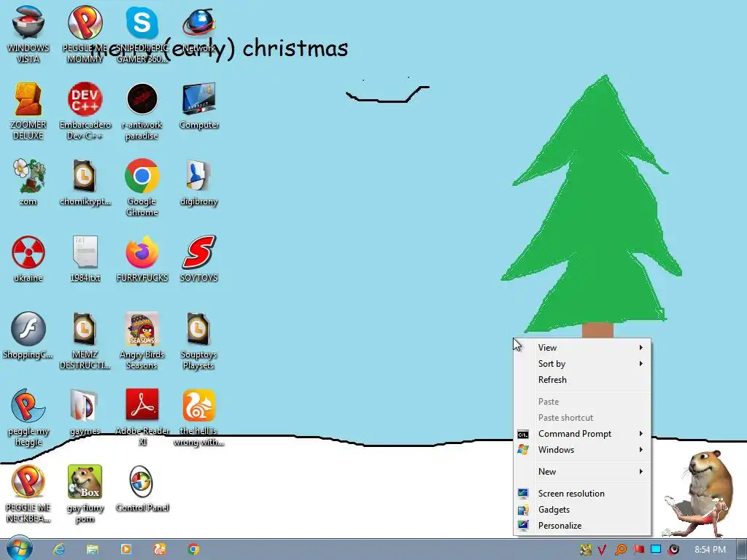Image resolution: width=747 pixels, height=560 pixels.
Task: Select the Souptoys Playsets icon
Action: coord(199,341)
